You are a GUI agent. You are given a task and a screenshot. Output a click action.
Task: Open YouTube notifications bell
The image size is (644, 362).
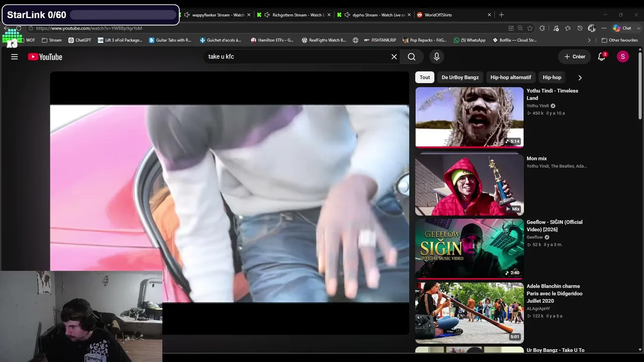601,57
